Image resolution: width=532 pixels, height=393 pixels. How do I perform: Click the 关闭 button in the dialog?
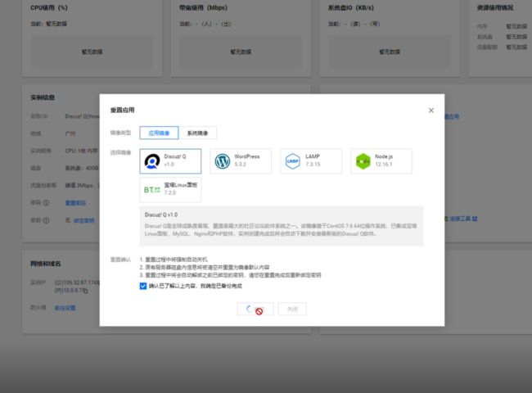click(x=292, y=309)
